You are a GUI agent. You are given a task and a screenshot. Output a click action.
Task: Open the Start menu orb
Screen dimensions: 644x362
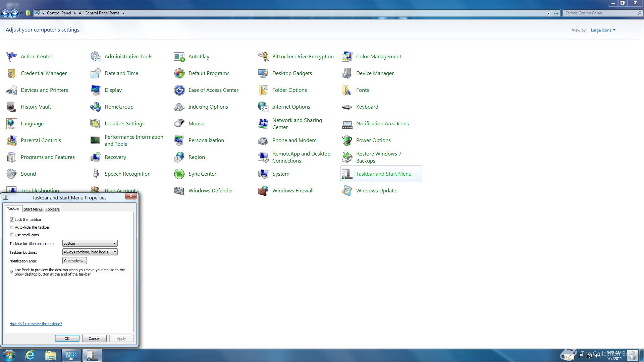click(x=9, y=355)
